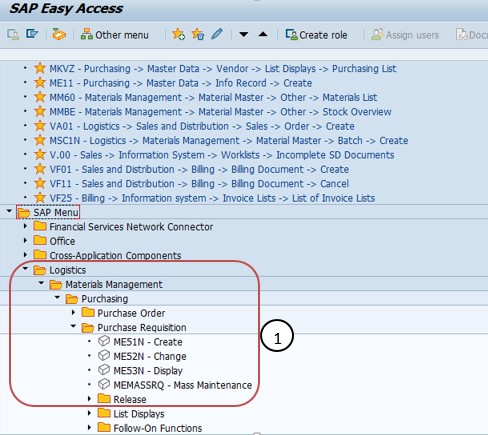
Task: Open MSC1N Batch Create favorite
Action: [229, 141]
